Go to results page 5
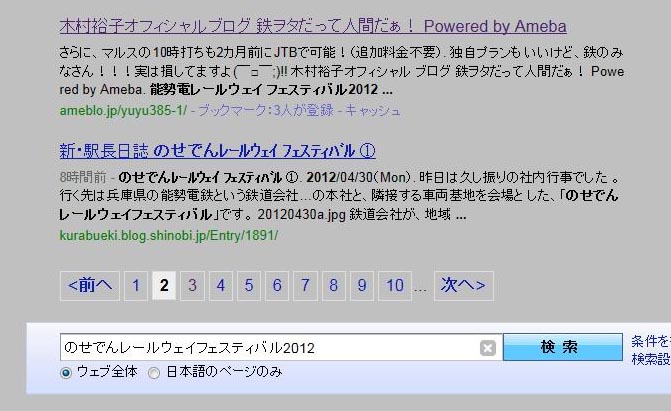This screenshot has height=411, width=671. tap(249, 286)
